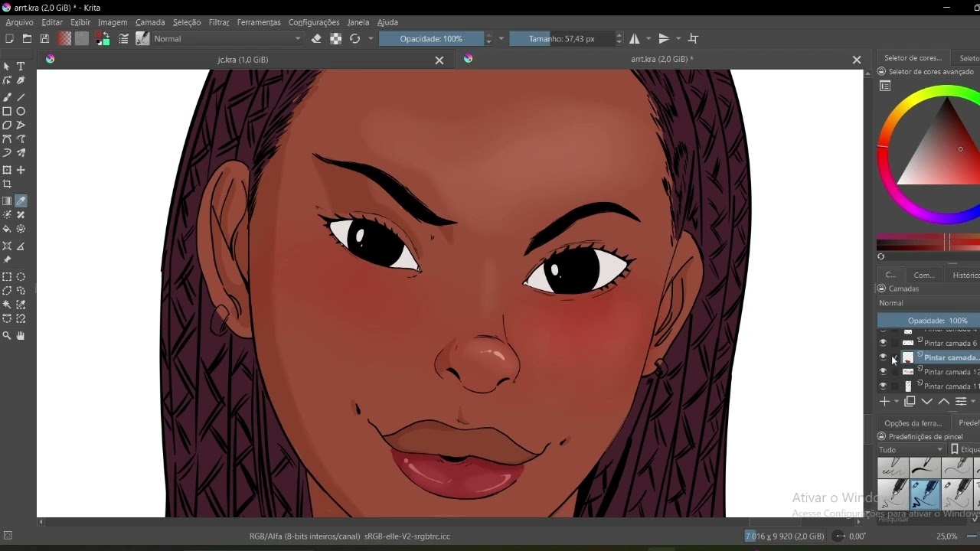Click the add new layer plus button

(x=884, y=402)
